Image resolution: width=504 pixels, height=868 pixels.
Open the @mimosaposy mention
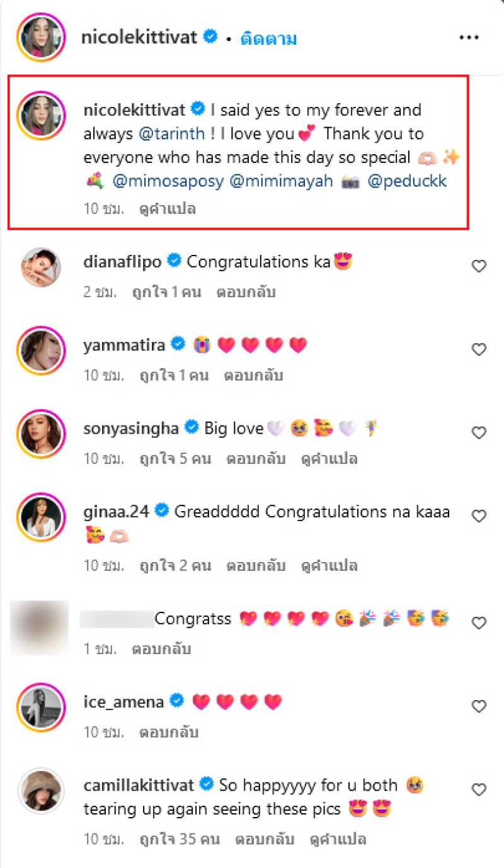pyautogui.click(x=166, y=182)
